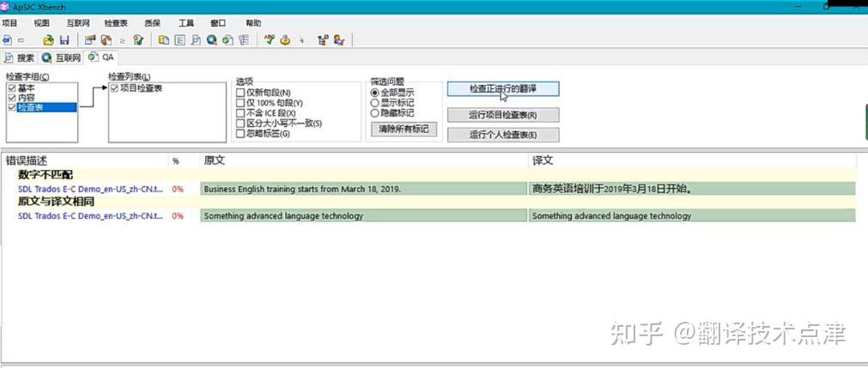Click translation cell '商务英语培训于2019年3月18日开始。'
Screen dimensions: 868x368
point(692,189)
